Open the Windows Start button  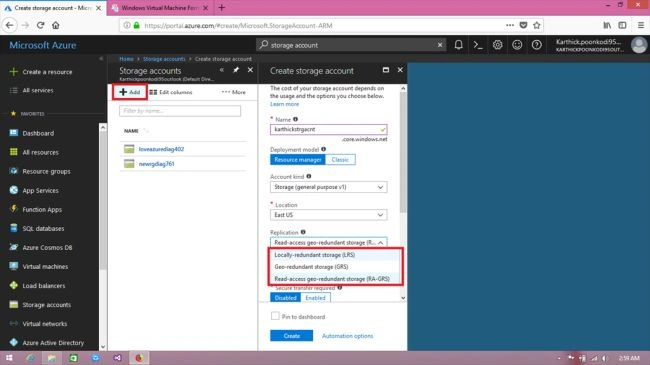point(9,358)
